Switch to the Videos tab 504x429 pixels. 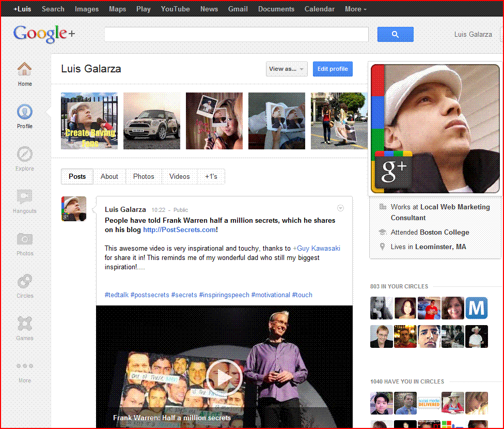point(179,176)
